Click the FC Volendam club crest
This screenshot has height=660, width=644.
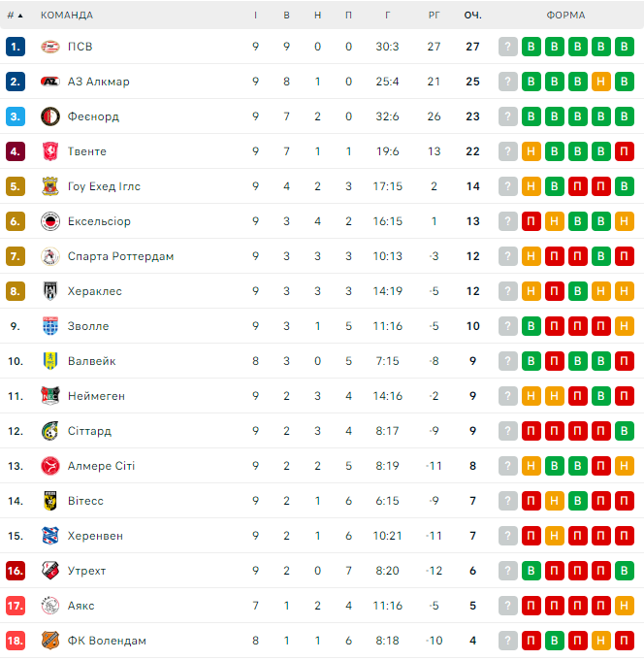tap(50, 641)
